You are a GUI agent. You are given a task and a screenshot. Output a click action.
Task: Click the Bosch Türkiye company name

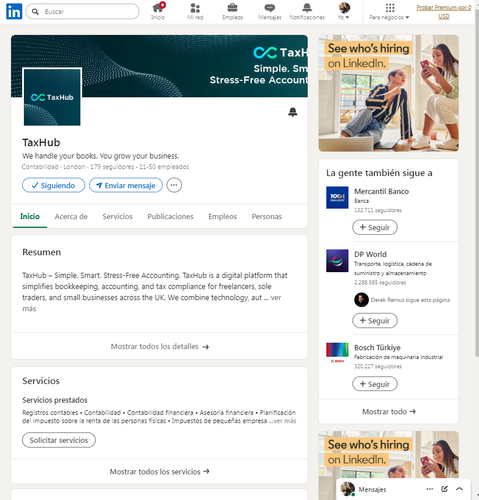point(377,348)
